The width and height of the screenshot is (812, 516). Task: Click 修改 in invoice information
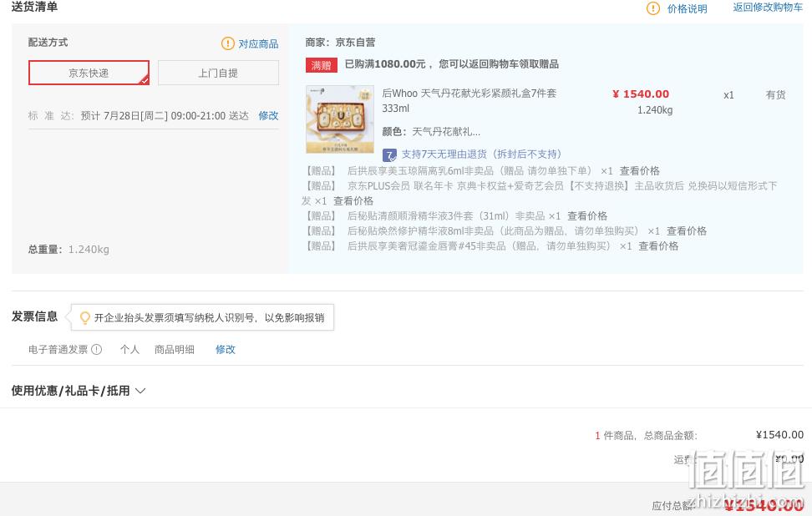226,349
